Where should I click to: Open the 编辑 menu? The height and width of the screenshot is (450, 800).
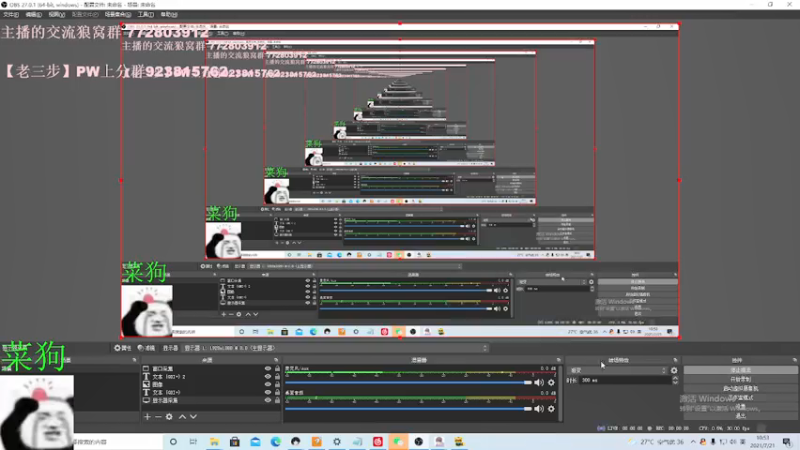tap(34, 15)
